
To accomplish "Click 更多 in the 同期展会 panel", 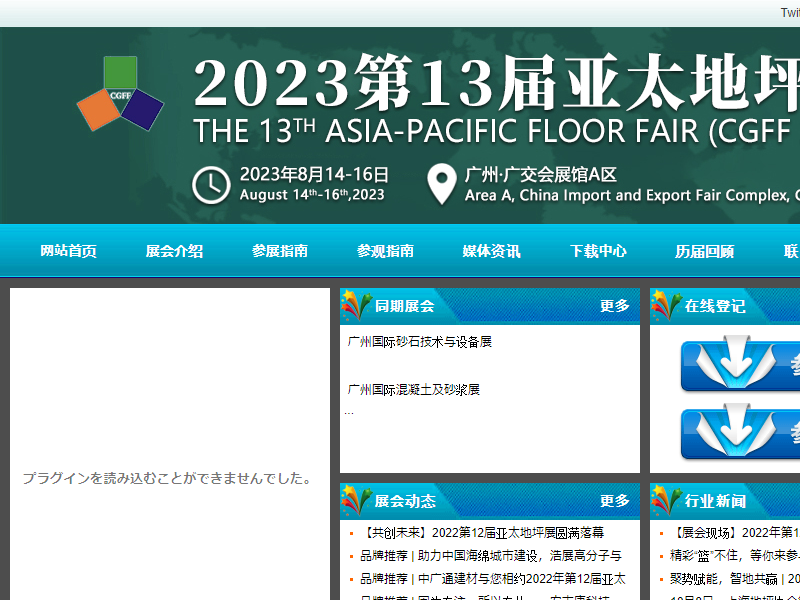I will [615, 306].
